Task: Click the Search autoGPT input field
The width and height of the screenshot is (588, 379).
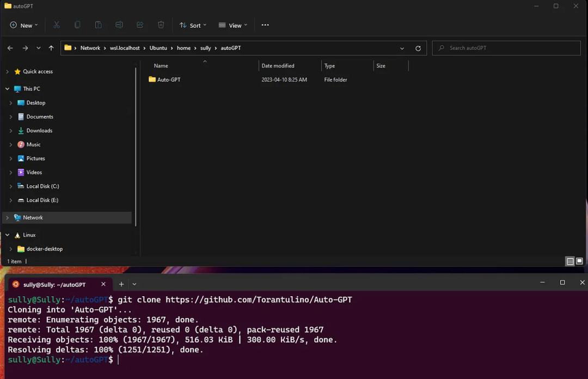Action: [506, 48]
